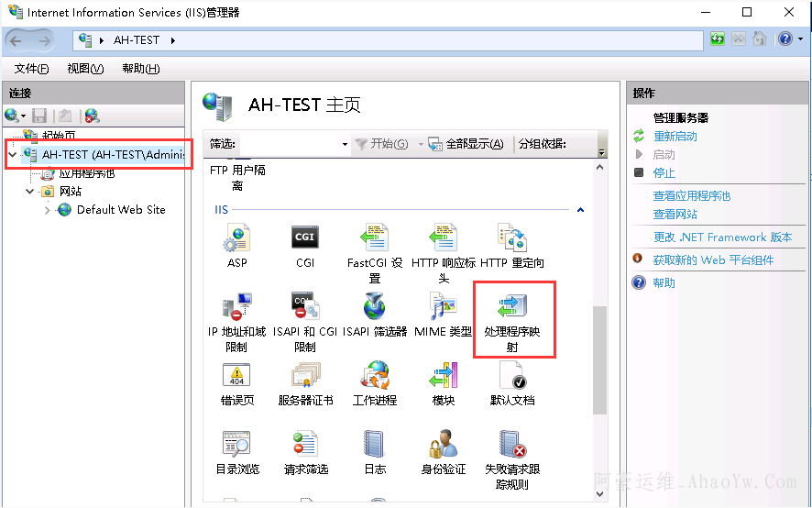Screen dimensions: 812x508
Task: Click the 查看应用程序池 link
Action: click(691, 195)
